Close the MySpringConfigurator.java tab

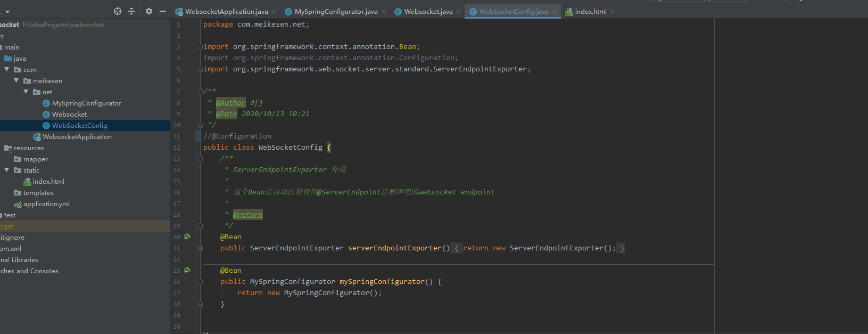pyautogui.click(x=384, y=11)
